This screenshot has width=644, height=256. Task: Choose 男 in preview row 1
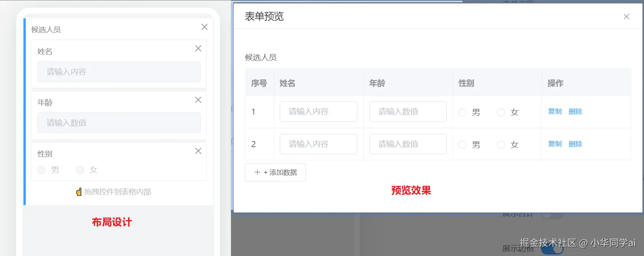pyautogui.click(x=462, y=112)
